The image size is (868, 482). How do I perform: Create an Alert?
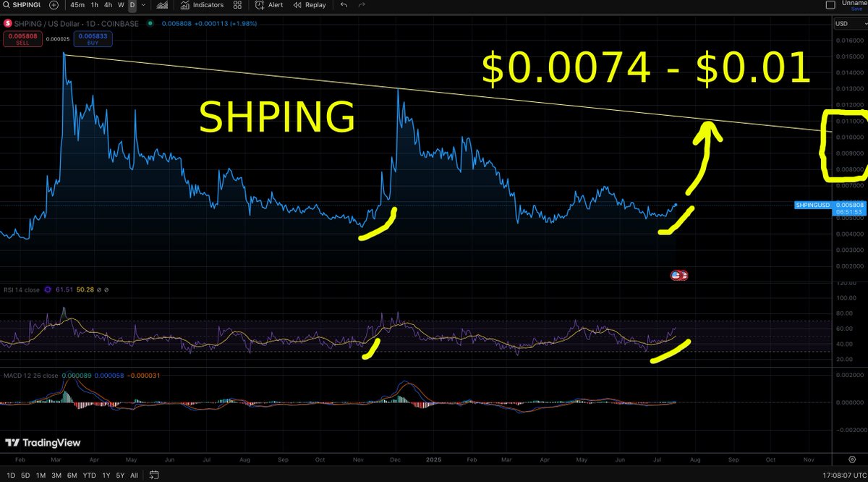click(269, 5)
